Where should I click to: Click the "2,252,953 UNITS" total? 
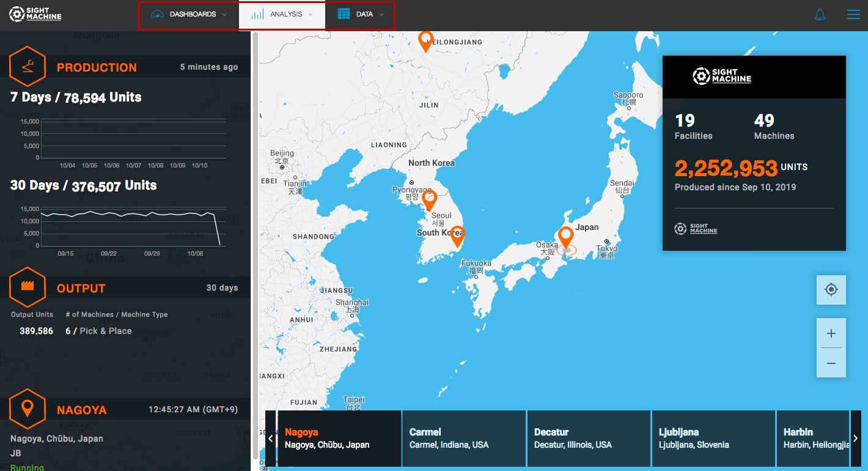click(x=741, y=168)
